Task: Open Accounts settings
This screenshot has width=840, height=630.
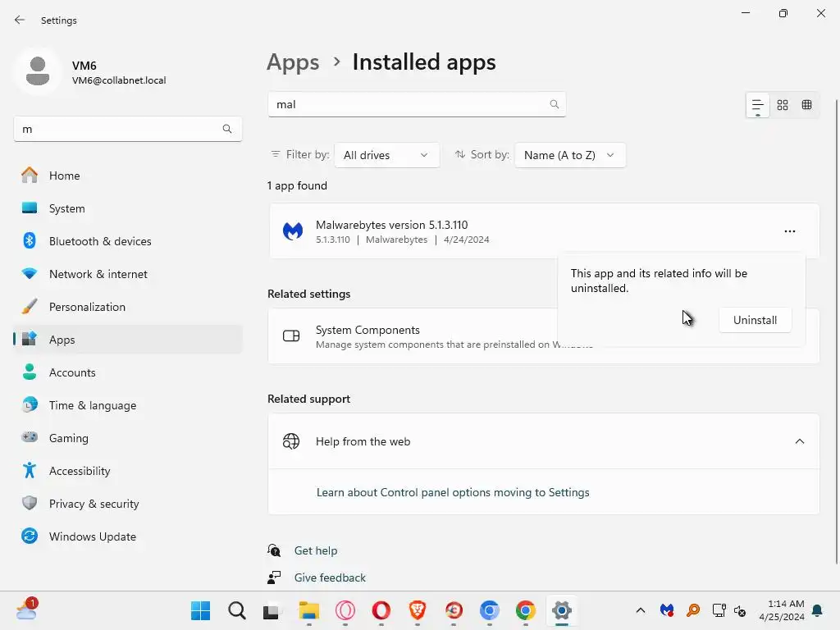Action: point(127,372)
